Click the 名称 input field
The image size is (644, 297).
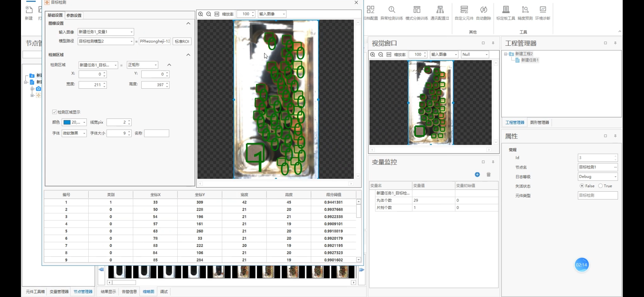[x=157, y=133]
